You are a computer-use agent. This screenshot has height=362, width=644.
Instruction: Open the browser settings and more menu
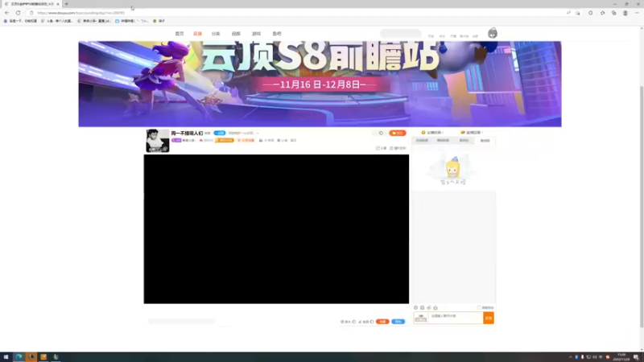tap(637, 13)
